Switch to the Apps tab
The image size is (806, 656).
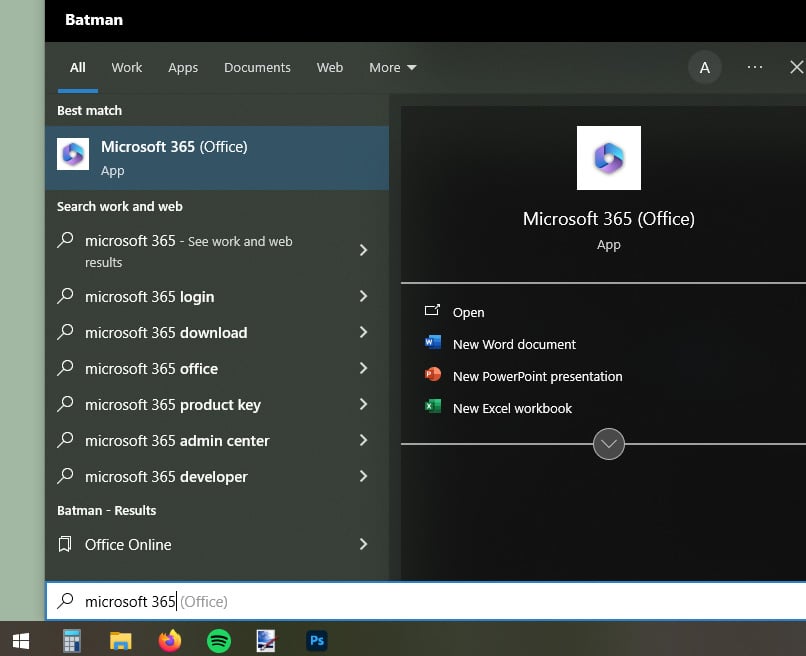(183, 67)
